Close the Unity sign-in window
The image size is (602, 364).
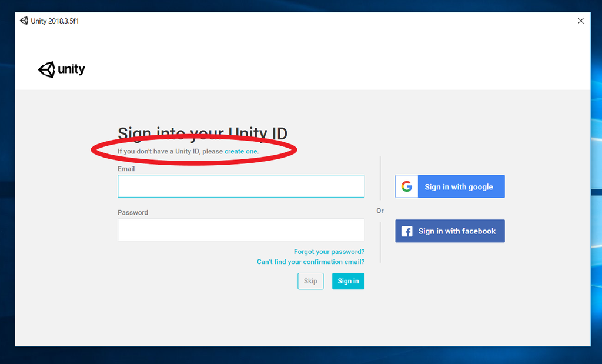580,21
